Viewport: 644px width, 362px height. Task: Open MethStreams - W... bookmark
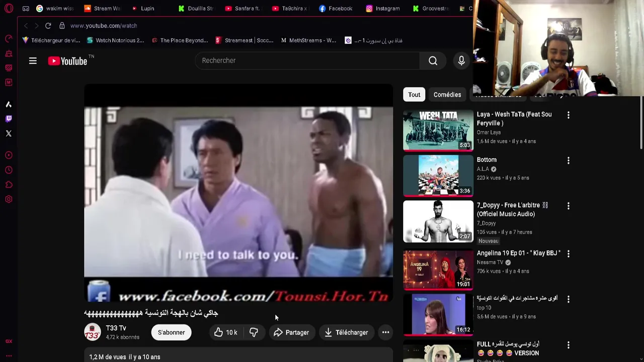308,40
